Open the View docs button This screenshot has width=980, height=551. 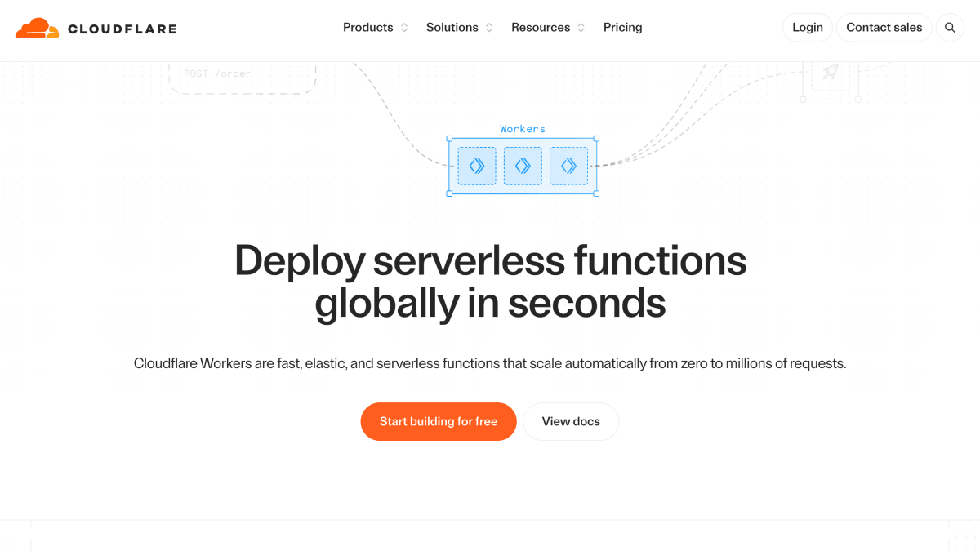[571, 421]
